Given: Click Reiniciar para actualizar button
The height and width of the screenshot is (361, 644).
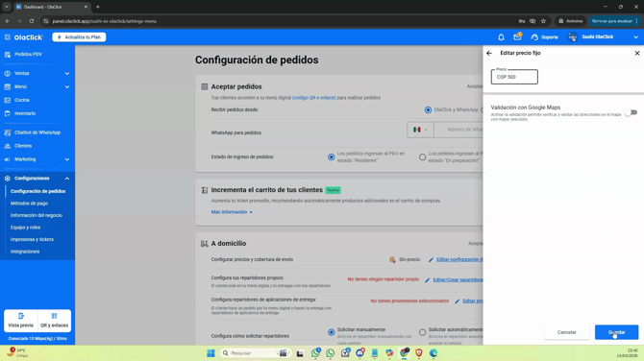Looking at the screenshot, I should [x=614, y=21].
